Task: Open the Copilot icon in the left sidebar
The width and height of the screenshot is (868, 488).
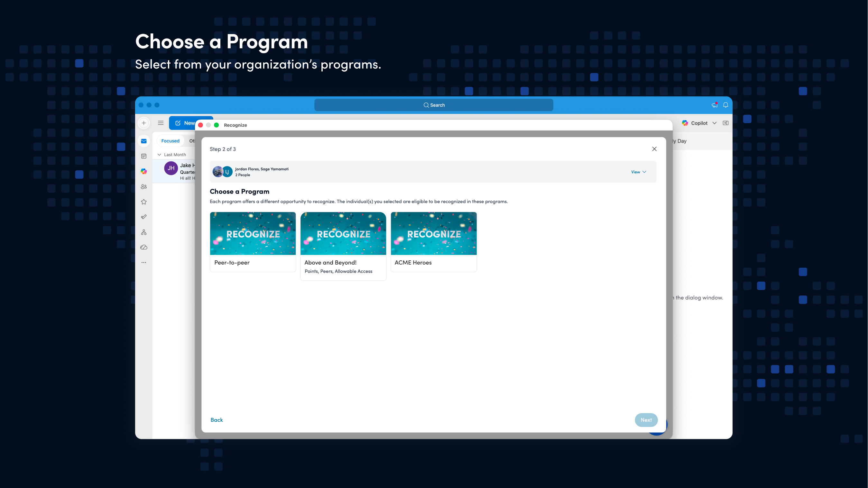Action: click(x=144, y=171)
